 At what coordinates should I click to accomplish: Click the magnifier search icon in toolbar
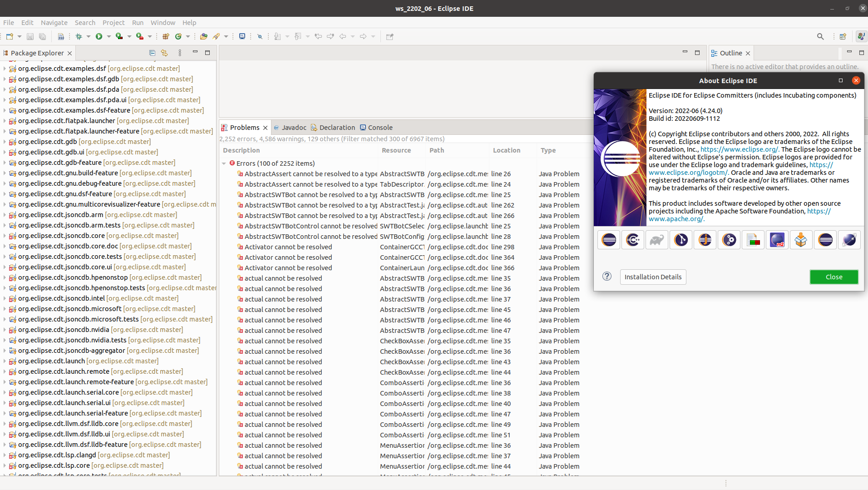[820, 36]
